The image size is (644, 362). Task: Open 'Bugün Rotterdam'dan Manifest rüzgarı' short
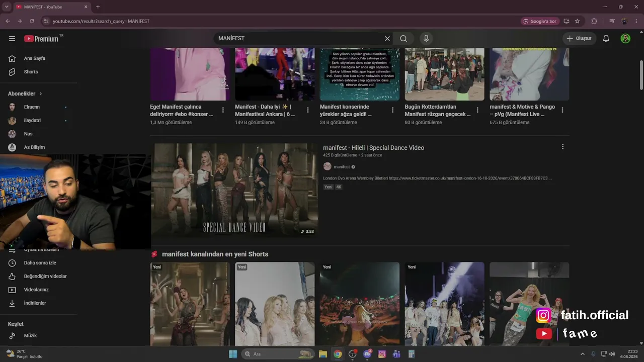point(438,111)
